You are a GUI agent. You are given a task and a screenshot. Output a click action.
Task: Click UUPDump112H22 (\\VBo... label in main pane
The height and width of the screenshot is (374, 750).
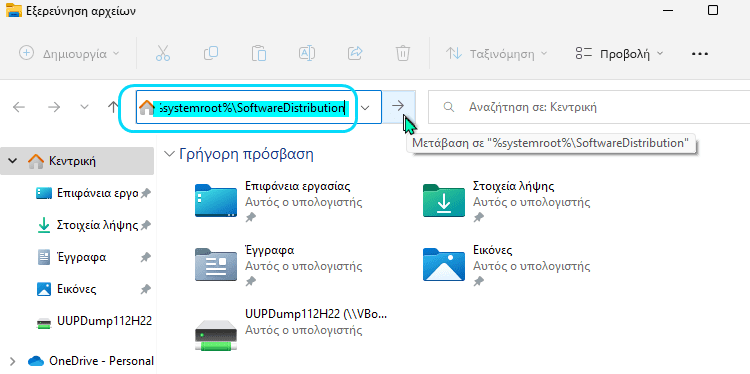pos(316,314)
